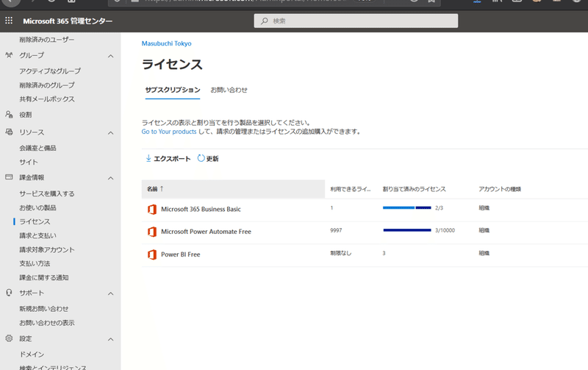Click the Office icon for Power Automate Free
588x370 pixels.
point(152,232)
